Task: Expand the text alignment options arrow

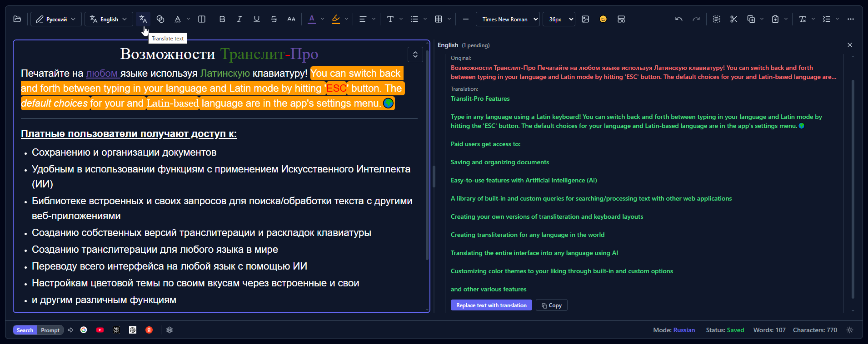Action: pos(374,19)
